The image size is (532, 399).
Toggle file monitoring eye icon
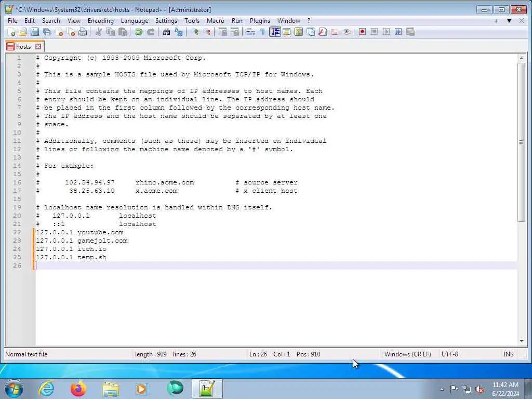(x=347, y=32)
